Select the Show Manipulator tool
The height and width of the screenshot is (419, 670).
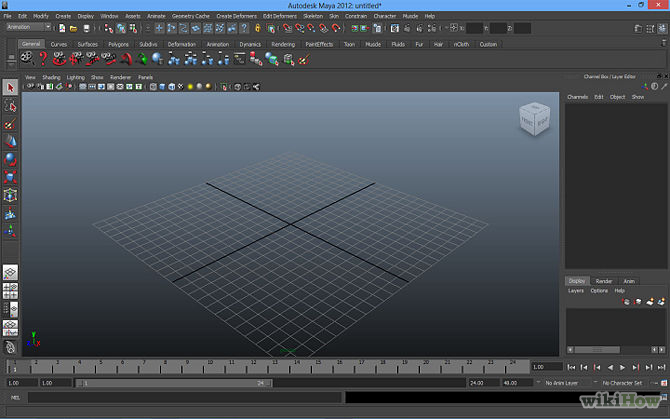(x=10, y=231)
